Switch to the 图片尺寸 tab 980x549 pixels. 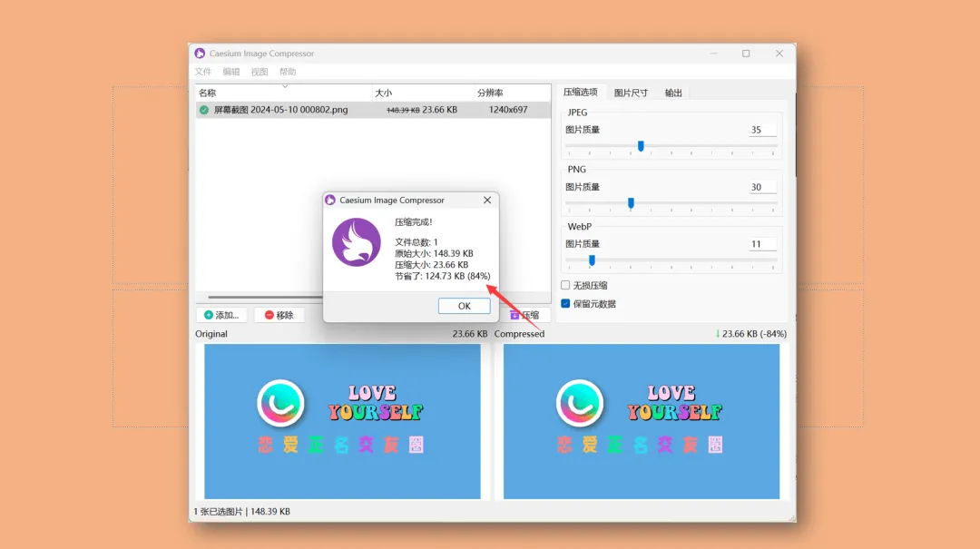click(x=631, y=93)
